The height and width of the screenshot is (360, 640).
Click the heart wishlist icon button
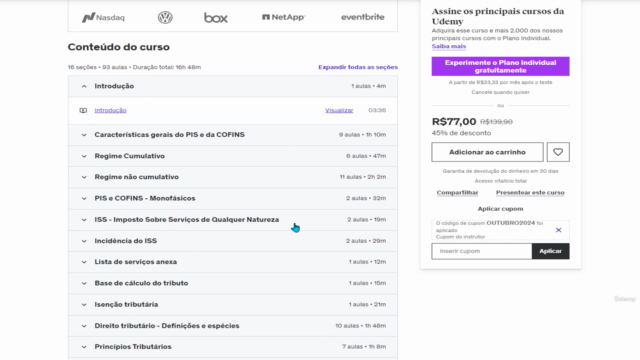coord(558,152)
